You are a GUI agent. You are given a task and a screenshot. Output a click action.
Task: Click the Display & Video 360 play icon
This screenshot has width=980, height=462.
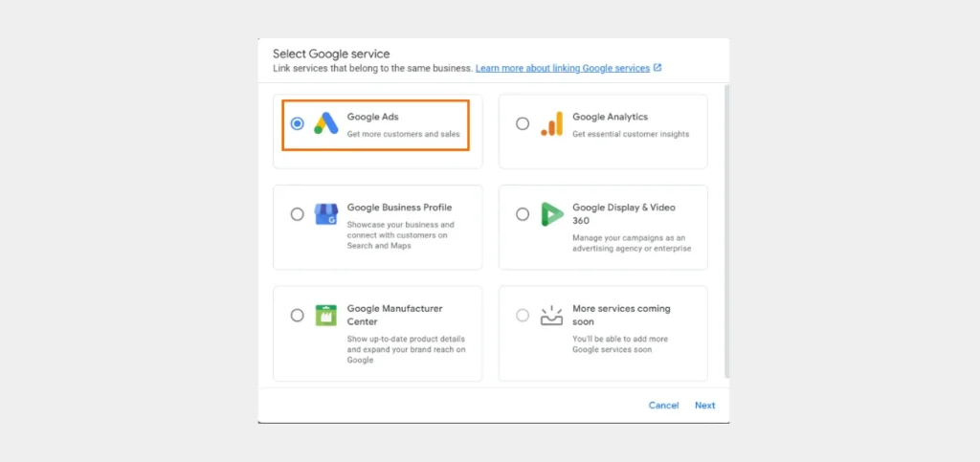(x=552, y=214)
